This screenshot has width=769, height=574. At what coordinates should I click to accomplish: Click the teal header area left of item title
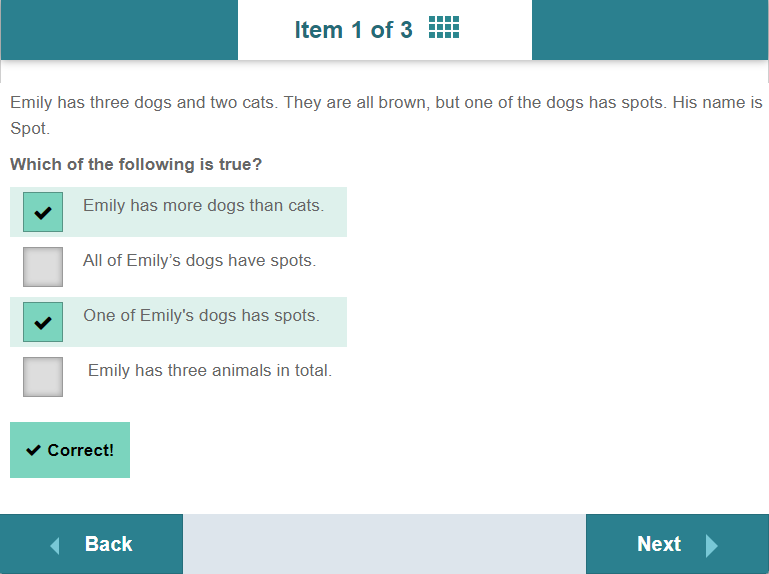119,30
